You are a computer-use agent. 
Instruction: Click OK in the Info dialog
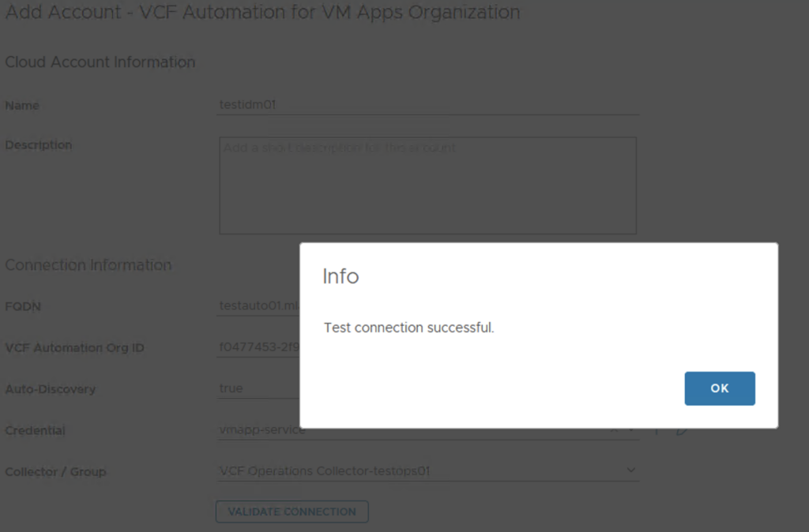(719, 388)
